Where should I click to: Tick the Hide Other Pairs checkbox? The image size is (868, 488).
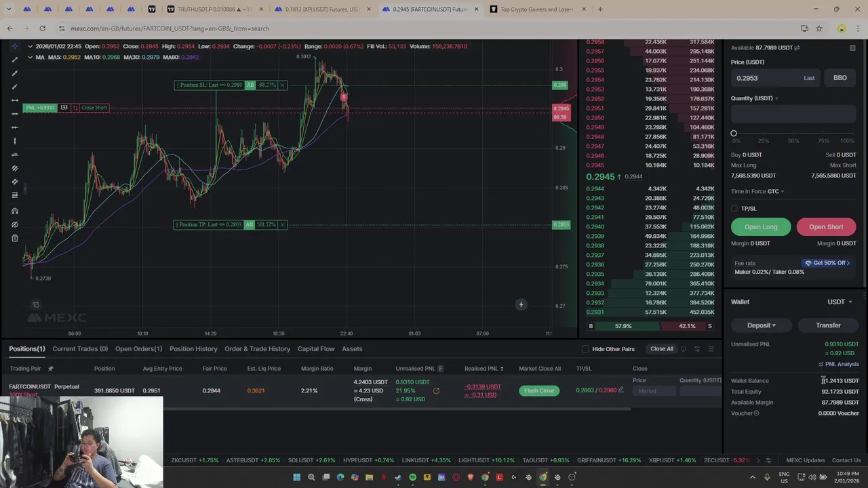tap(585, 349)
